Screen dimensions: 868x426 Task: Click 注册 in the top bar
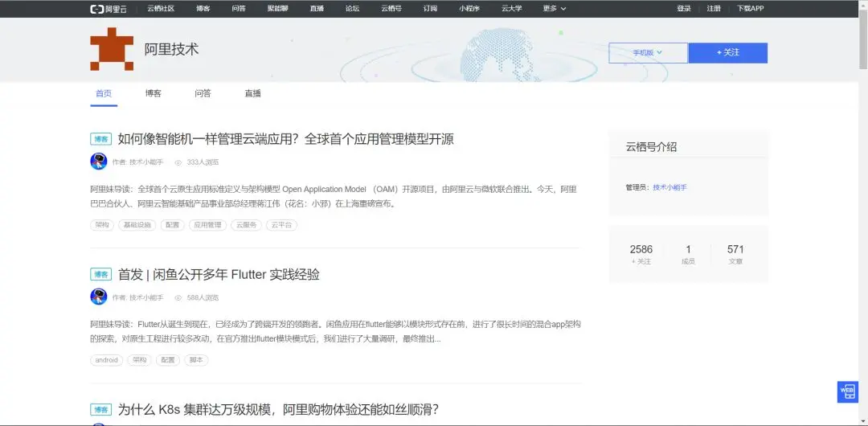[x=714, y=8]
